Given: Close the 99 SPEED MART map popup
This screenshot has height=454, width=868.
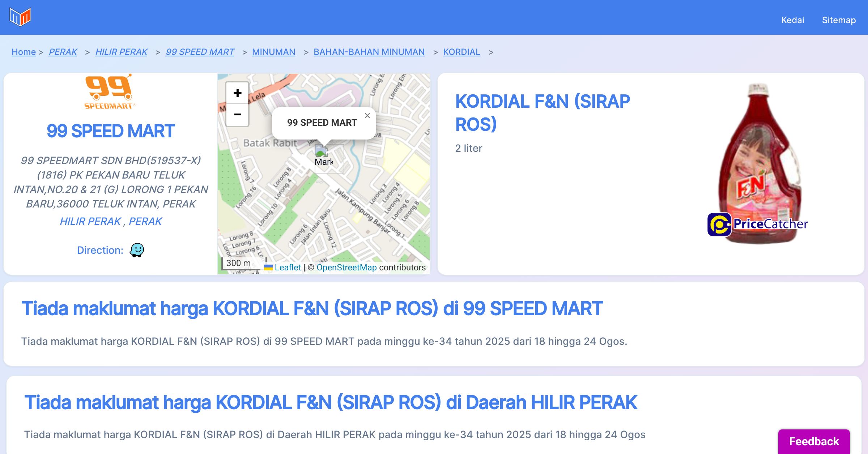Looking at the screenshot, I should (x=367, y=115).
